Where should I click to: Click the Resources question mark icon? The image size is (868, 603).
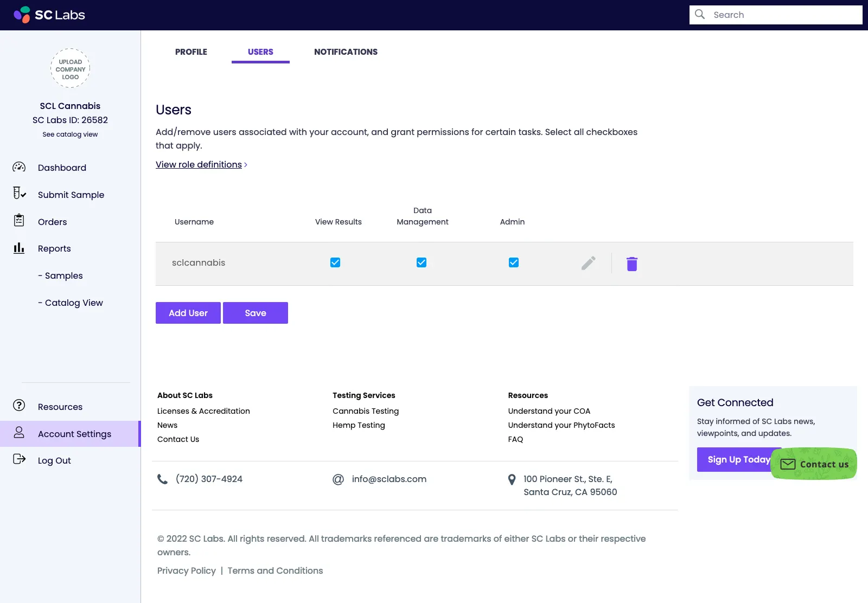pos(19,405)
